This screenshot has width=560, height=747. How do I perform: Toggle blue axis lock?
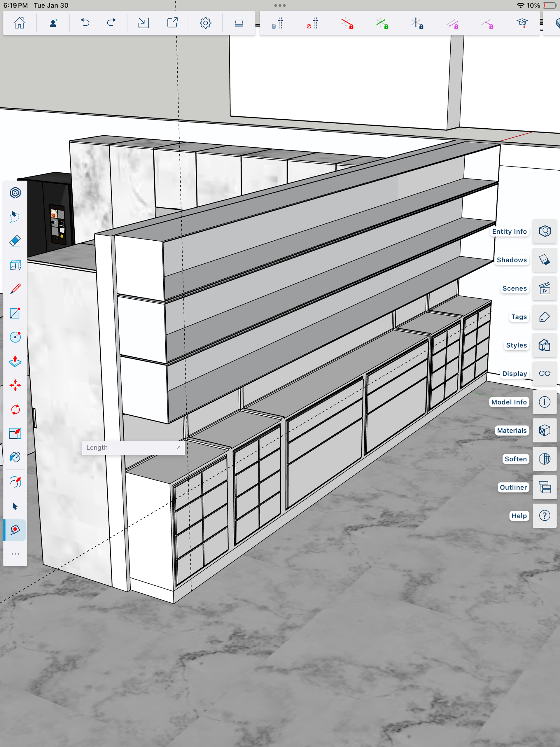point(417,23)
